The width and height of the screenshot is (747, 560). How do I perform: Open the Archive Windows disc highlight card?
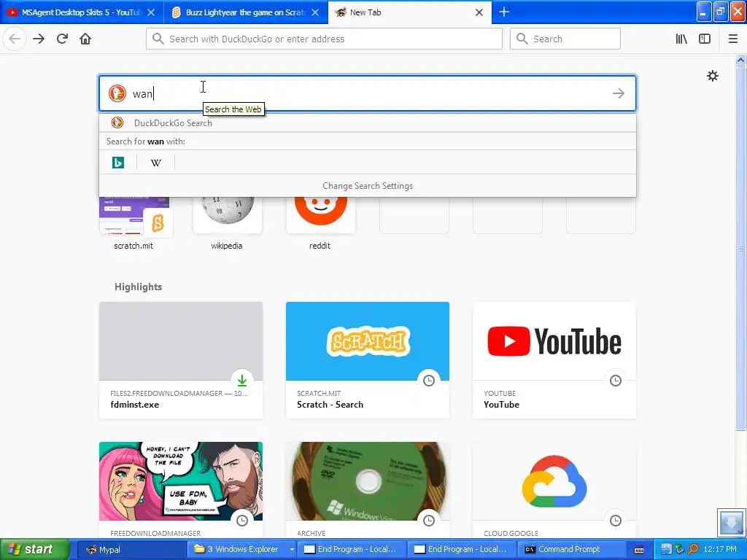coord(368,489)
